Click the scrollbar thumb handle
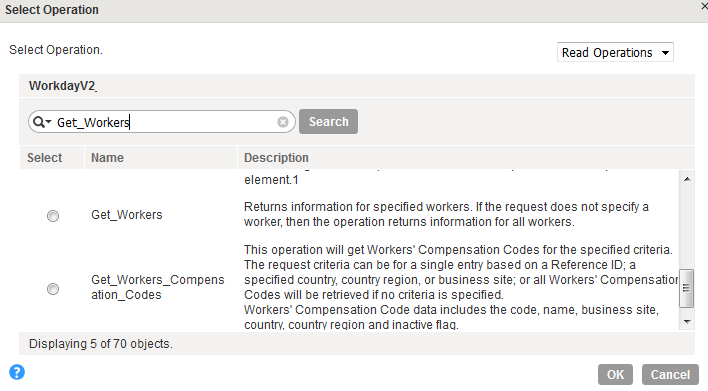Image resolution: width=708 pixels, height=391 pixels. click(686, 288)
